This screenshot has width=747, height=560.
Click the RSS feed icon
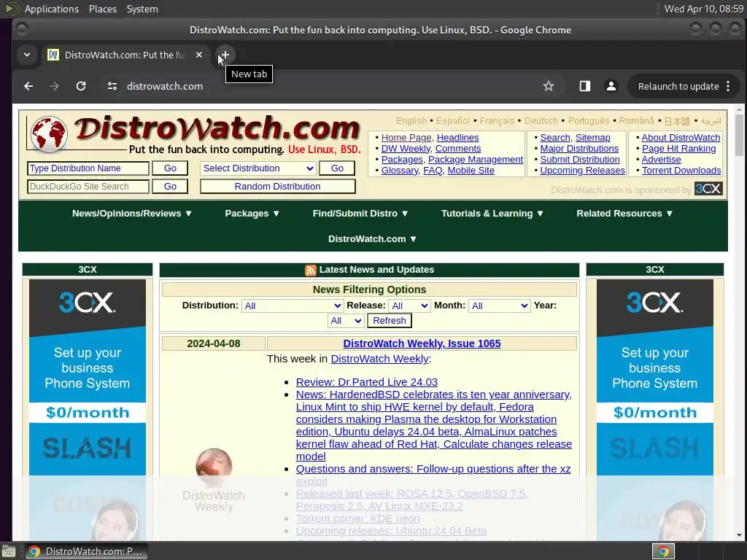click(310, 270)
